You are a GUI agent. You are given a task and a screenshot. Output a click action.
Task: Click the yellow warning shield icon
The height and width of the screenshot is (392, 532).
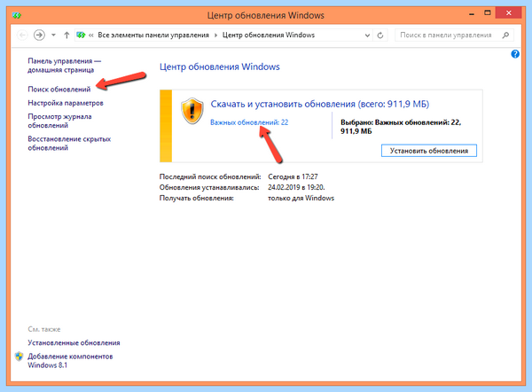click(x=192, y=111)
